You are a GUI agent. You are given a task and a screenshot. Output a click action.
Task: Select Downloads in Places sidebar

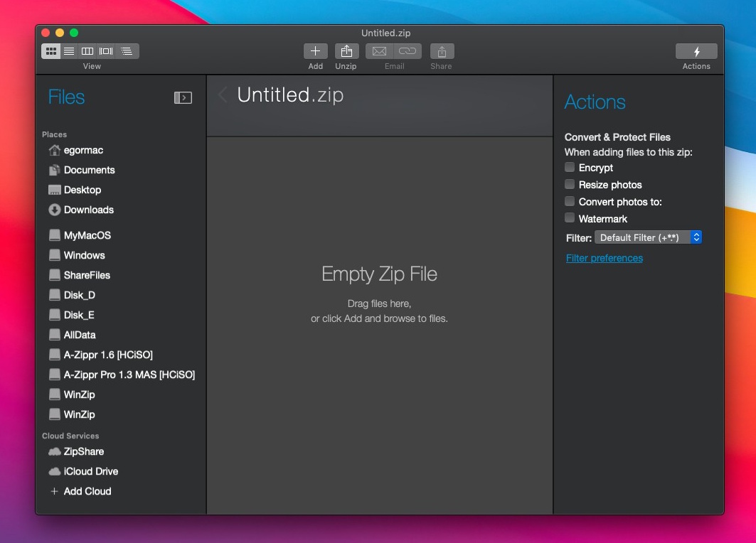pyautogui.click(x=88, y=210)
